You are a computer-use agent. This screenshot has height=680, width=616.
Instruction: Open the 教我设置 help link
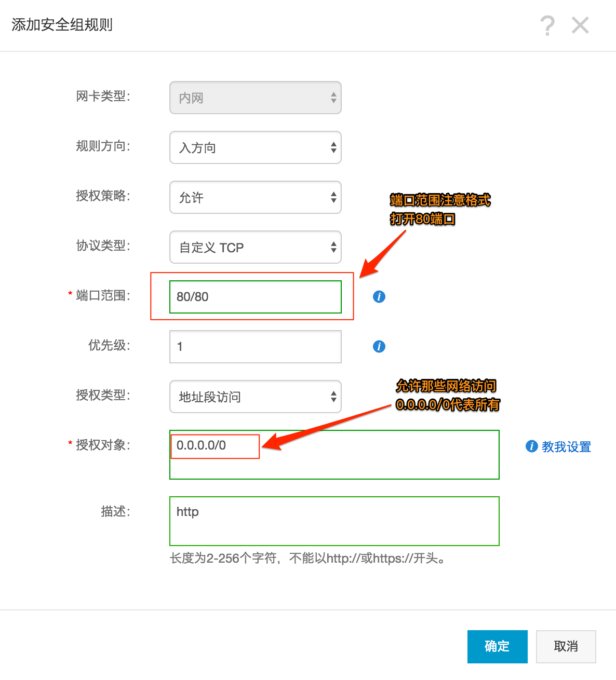pos(566,446)
